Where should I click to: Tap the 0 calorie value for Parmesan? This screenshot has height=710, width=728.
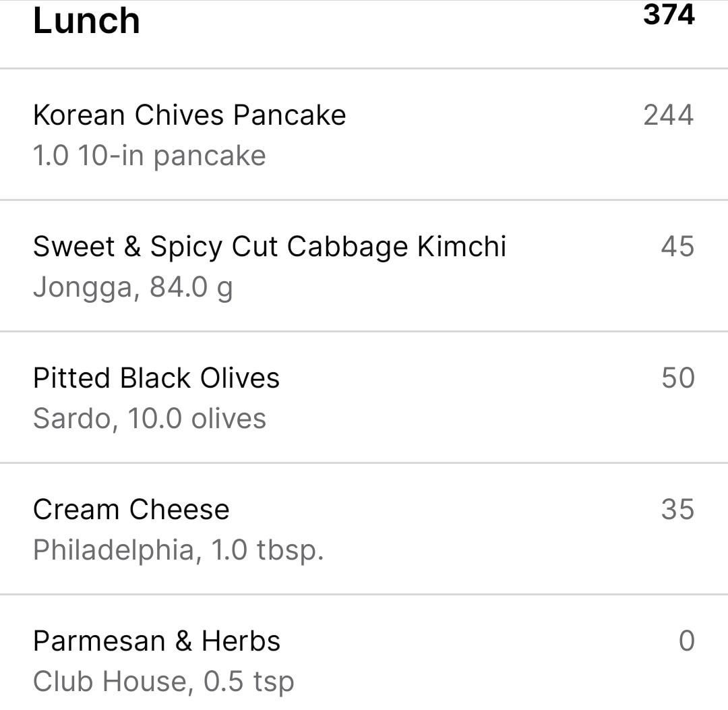tap(686, 641)
